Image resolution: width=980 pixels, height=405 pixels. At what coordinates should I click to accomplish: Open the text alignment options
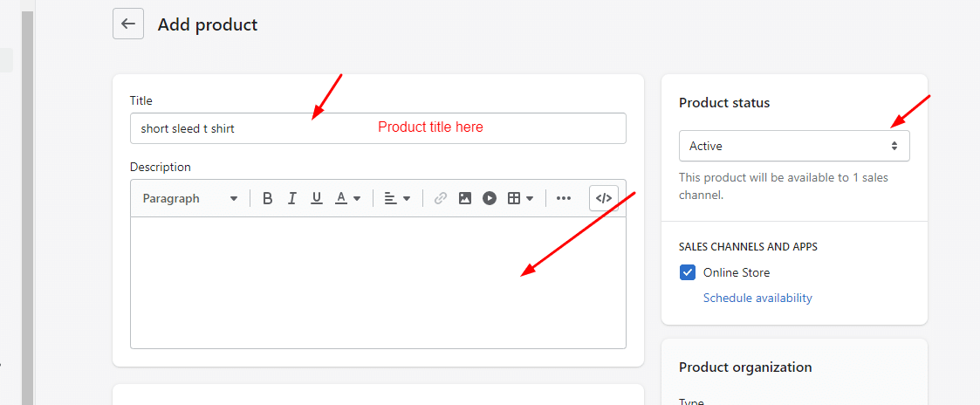click(397, 198)
